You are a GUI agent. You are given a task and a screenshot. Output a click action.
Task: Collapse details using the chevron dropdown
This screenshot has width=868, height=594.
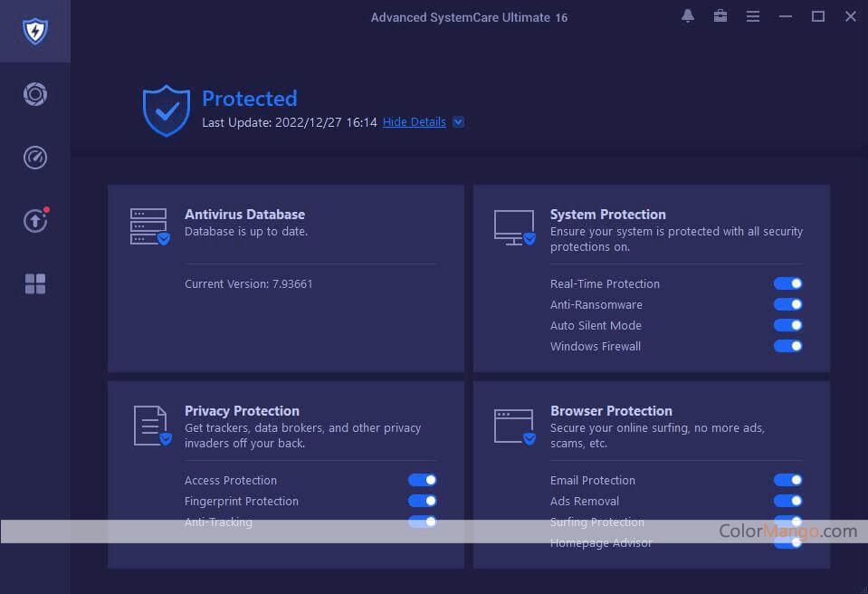pyautogui.click(x=458, y=122)
